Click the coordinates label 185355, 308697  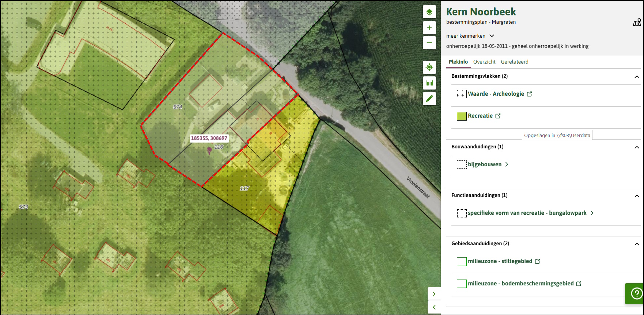click(x=209, y=138)
